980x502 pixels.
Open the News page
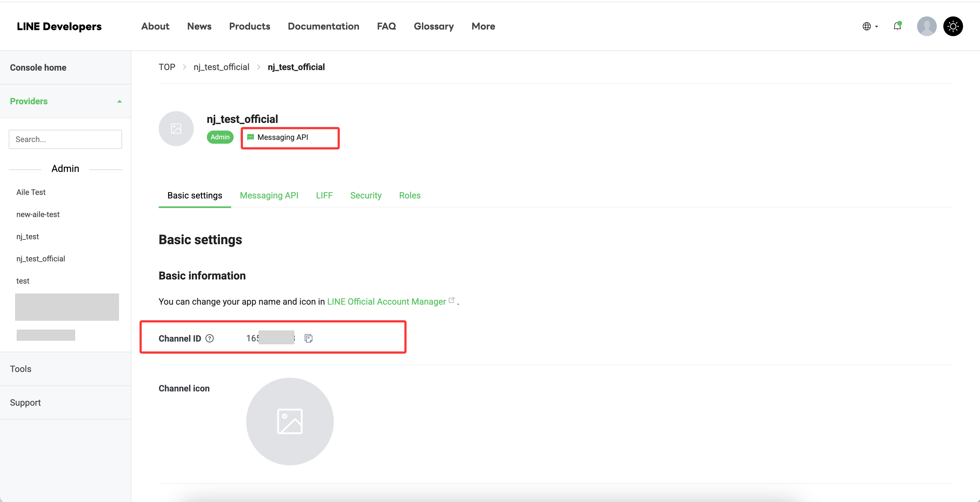tap(199, 26)
